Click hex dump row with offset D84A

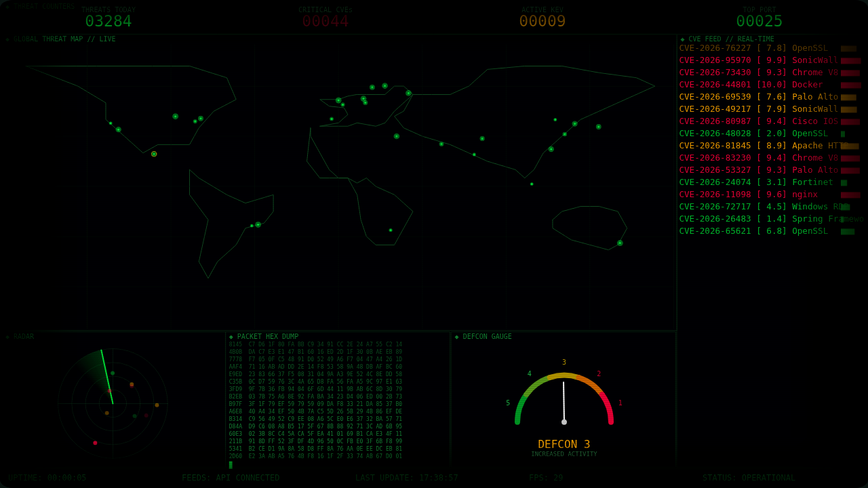click(315, 426)
